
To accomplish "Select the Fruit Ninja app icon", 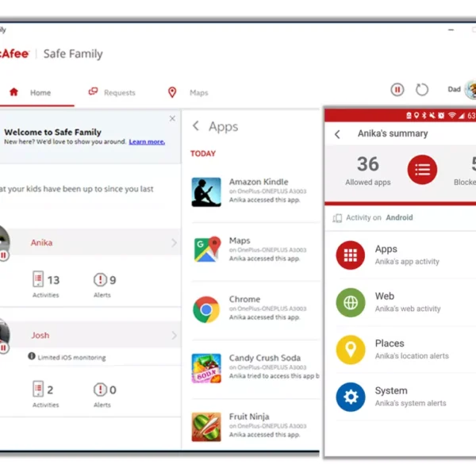I will click(x=206, y=426).
